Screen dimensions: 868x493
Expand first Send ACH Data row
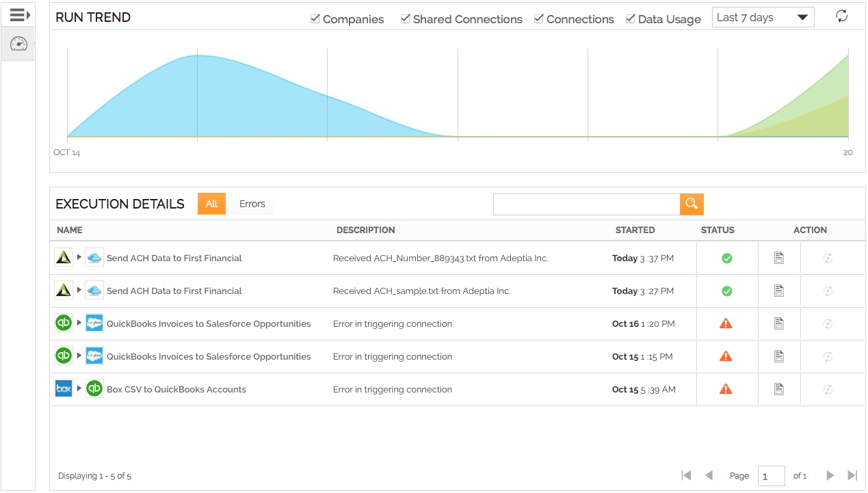(x=79, y=258)
